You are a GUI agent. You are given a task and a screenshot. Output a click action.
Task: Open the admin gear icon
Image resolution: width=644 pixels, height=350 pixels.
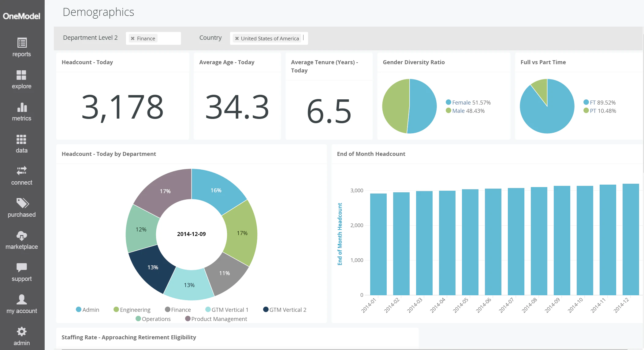(x=21, y=332)
